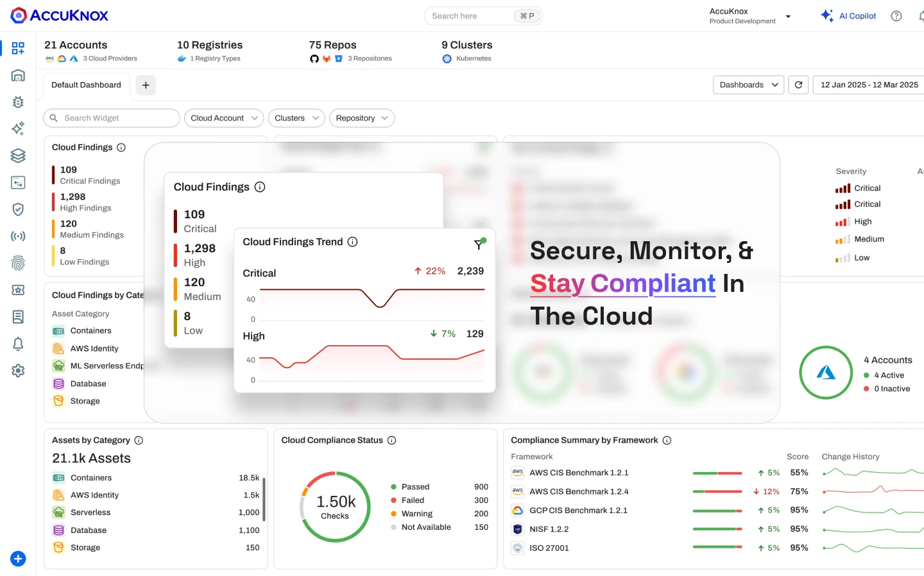924x576 pixels.
Task: Expand the AccuKnox Product Development tenant selector
Action: tap(750, 16)
